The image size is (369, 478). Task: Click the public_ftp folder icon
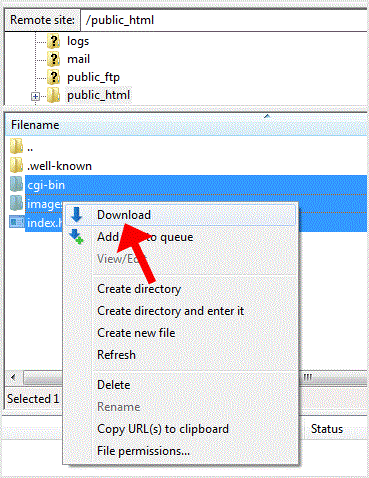pyautogui.click(x=53, y=77)
